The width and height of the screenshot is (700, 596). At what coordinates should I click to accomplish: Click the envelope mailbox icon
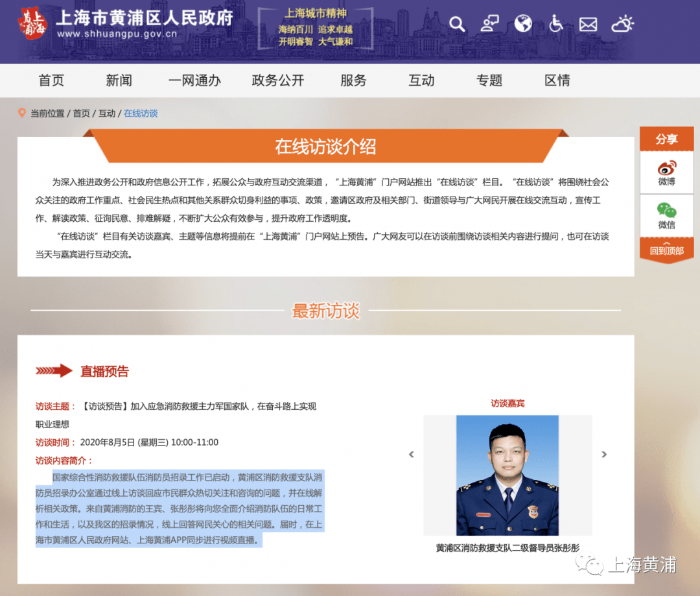pyautogui.click(x=588, y=24)
